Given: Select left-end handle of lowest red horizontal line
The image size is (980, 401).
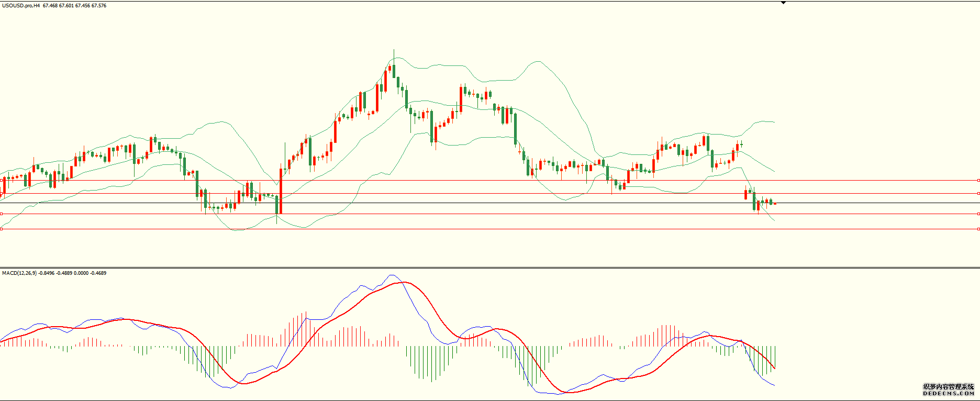Looking at the screenshot, I should click(2, 229).
